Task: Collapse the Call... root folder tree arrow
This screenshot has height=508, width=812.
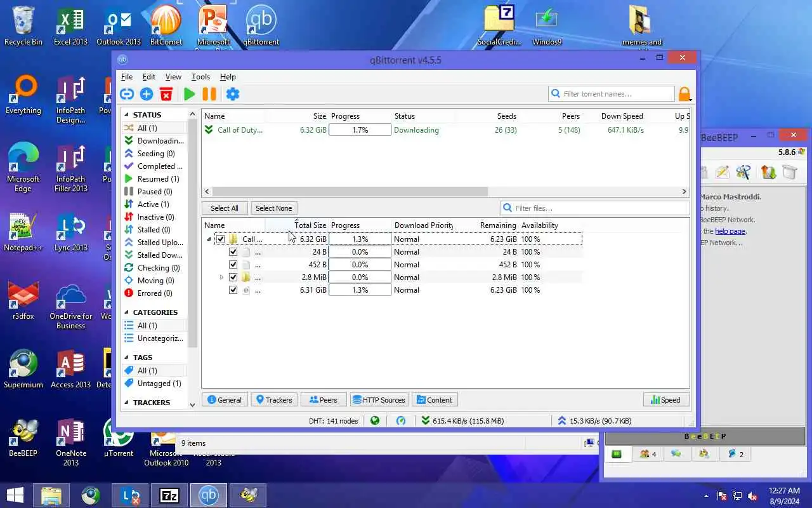Action: (209, 239)
